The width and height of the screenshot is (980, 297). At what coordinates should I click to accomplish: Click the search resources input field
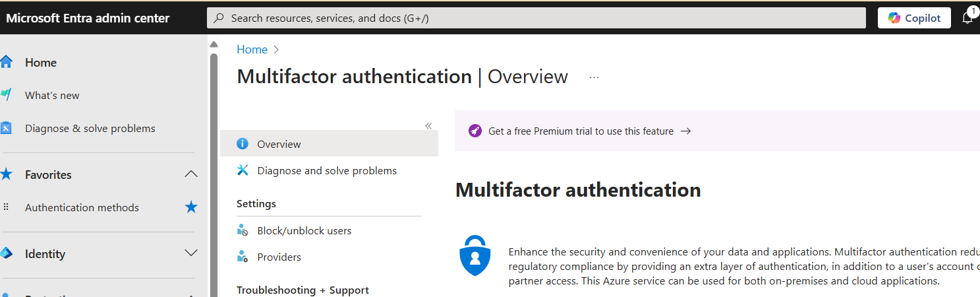[536, 18]
